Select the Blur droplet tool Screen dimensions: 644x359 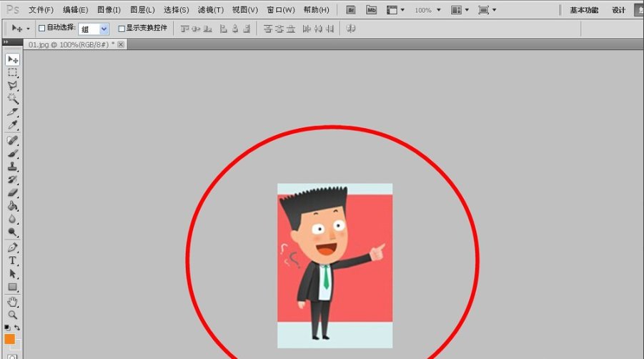pos(12,219)
